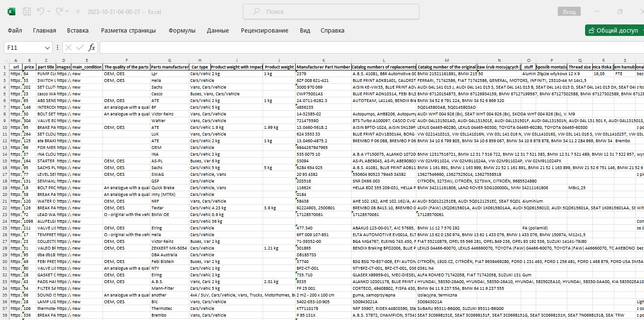Open the Формулы ribbon tab
The width and height of the screenshot is (644, 320).
[182, 30]
